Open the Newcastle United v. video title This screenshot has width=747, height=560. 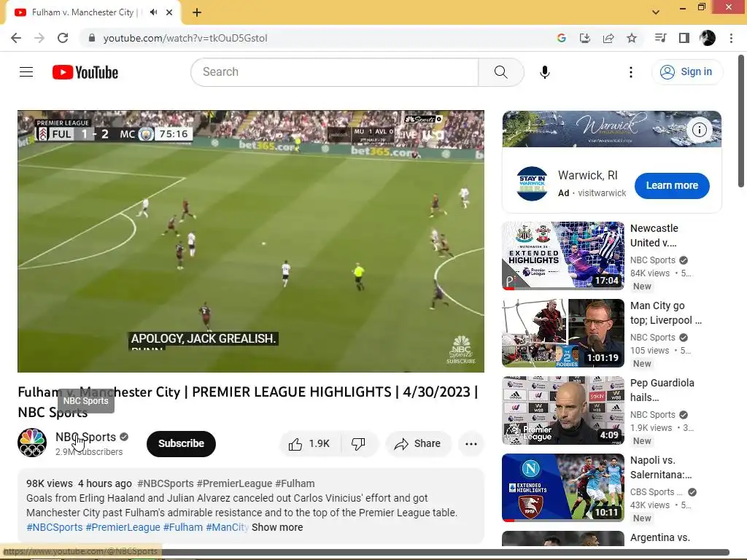tap(654, 236)
